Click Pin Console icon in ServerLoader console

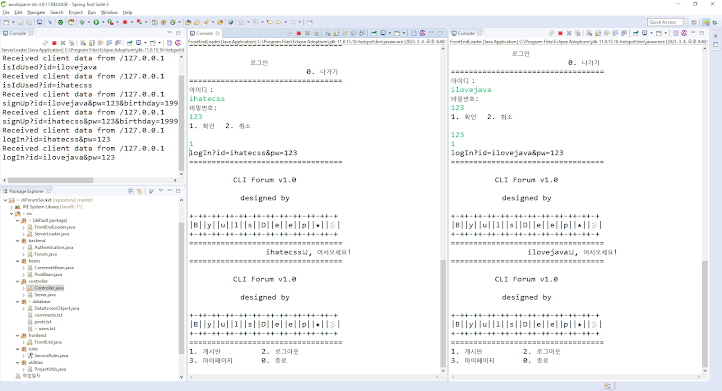tap(129, 43)
